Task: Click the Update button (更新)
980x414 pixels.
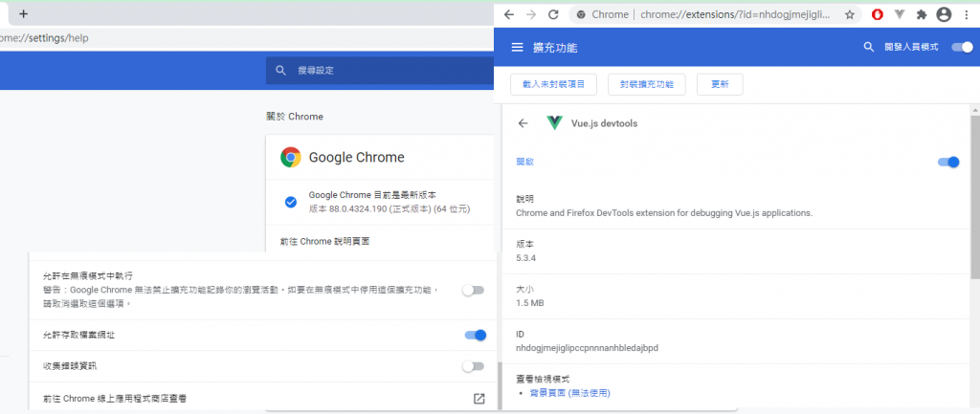Action: click(720, 84)
